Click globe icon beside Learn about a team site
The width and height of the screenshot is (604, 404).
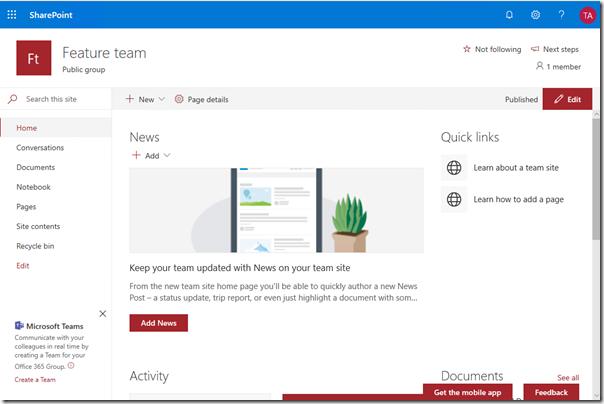click(x=454, y=168)
